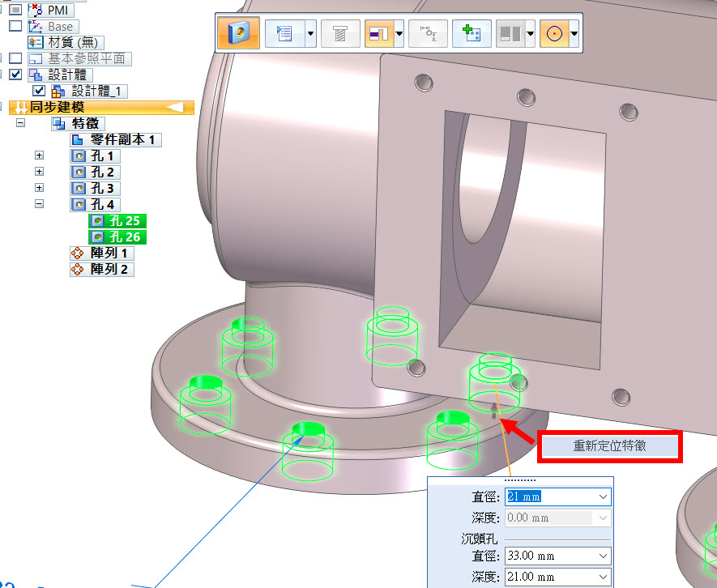The height and width of the screenshot is (588, 717).
Task: Click the 直徑 21 mm input field
Action: click(557, 496)
